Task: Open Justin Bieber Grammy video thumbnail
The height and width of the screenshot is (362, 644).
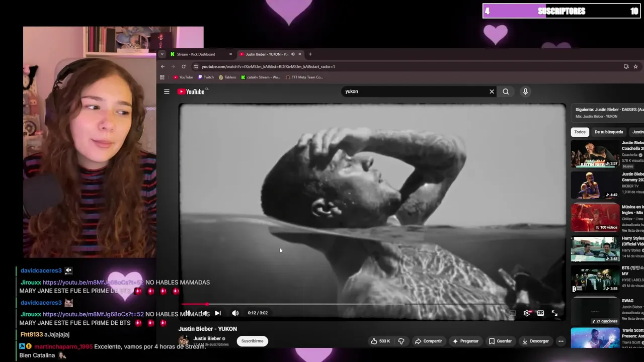Action: pyautogui.click(x=595, y=185)
